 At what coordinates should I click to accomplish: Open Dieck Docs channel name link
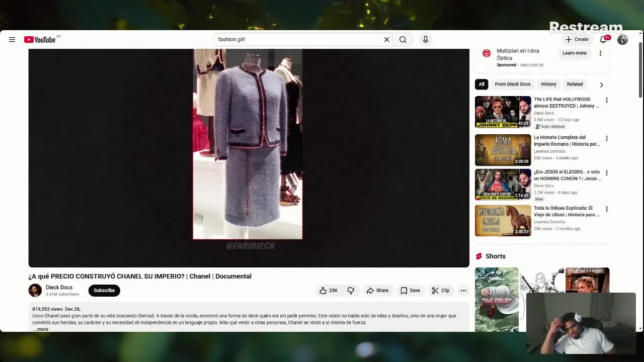click(x=59, y=288)
